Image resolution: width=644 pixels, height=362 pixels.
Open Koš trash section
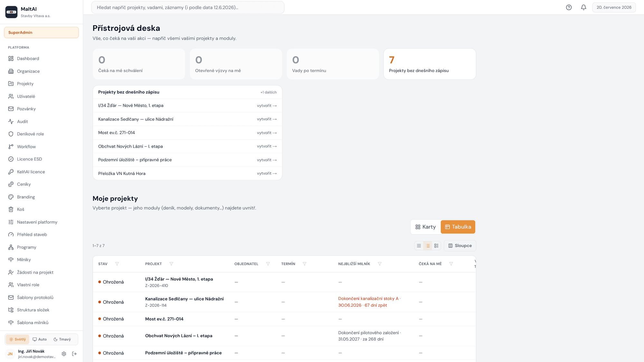tap(41, 209)
